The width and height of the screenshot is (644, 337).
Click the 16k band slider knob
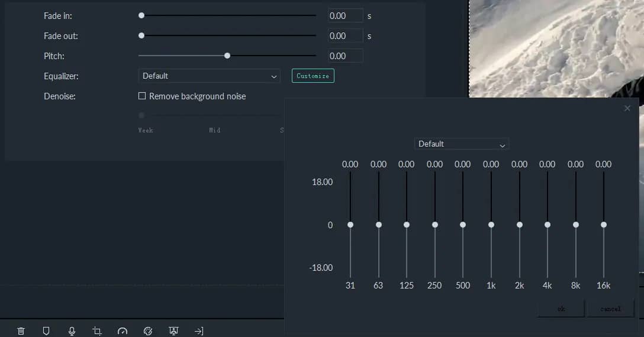point(604,225)
